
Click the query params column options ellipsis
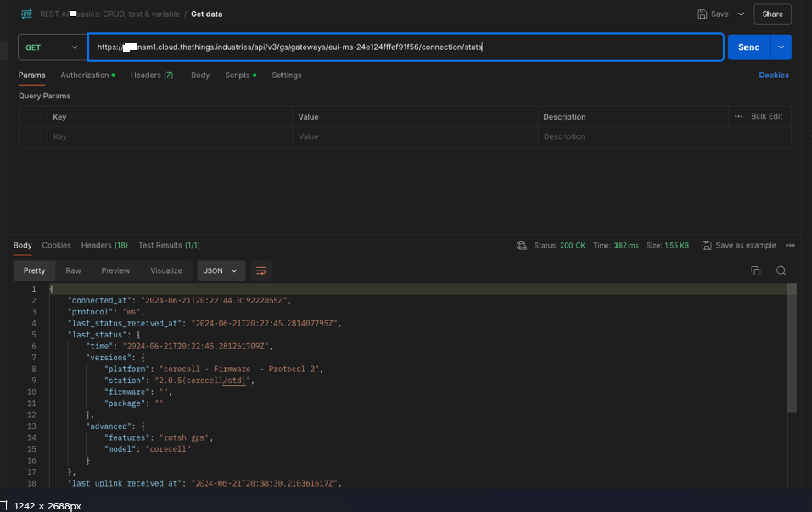pyautogui.click(x=738, y=116)
